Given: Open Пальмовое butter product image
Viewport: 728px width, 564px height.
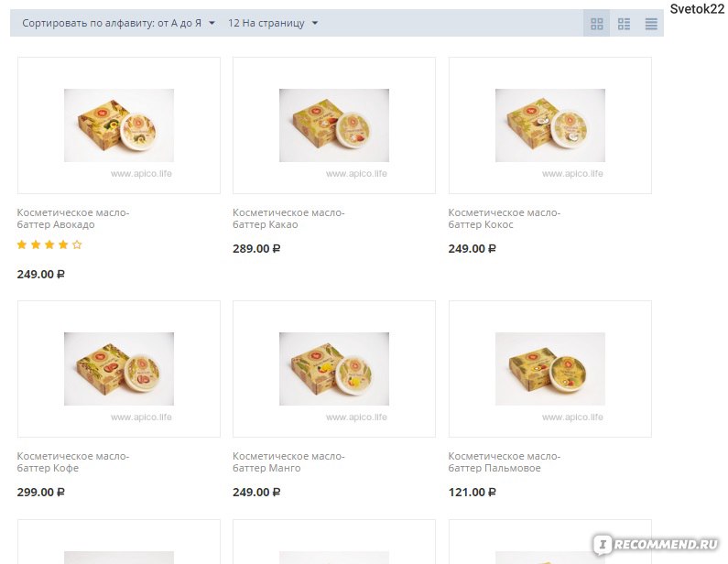Looking at the screenshot, I should click(x=550, y=369).
